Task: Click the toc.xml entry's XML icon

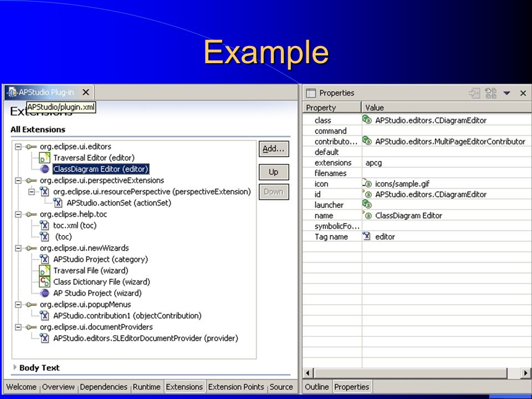Action: 44,226
